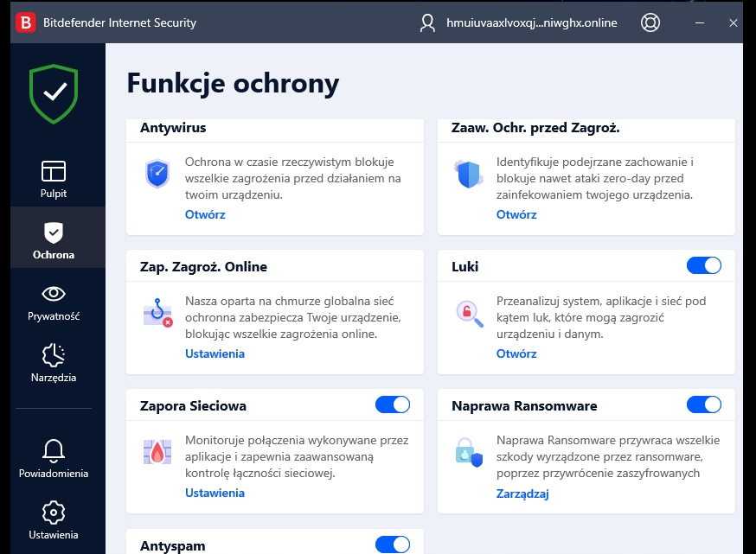756x554 pixels.
Task: Click the Advanced Threat Defense shield icon
Action: click(469, 174)
